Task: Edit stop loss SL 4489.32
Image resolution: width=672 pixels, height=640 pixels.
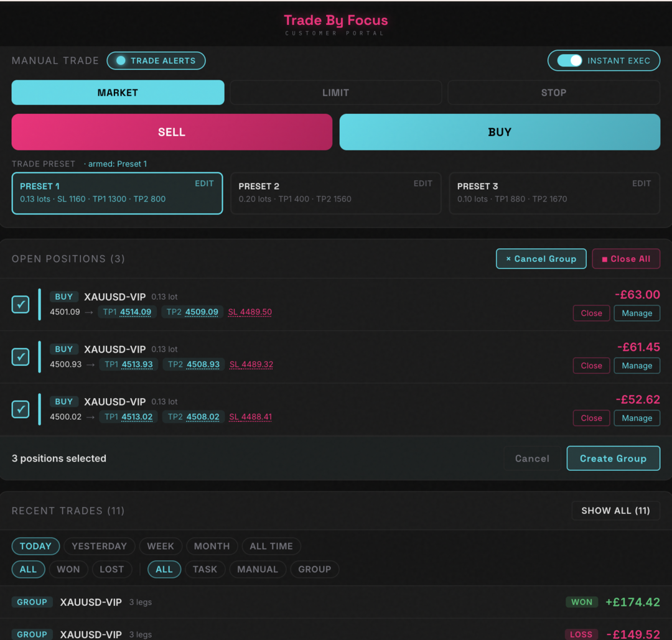Action: coord(251,364)
